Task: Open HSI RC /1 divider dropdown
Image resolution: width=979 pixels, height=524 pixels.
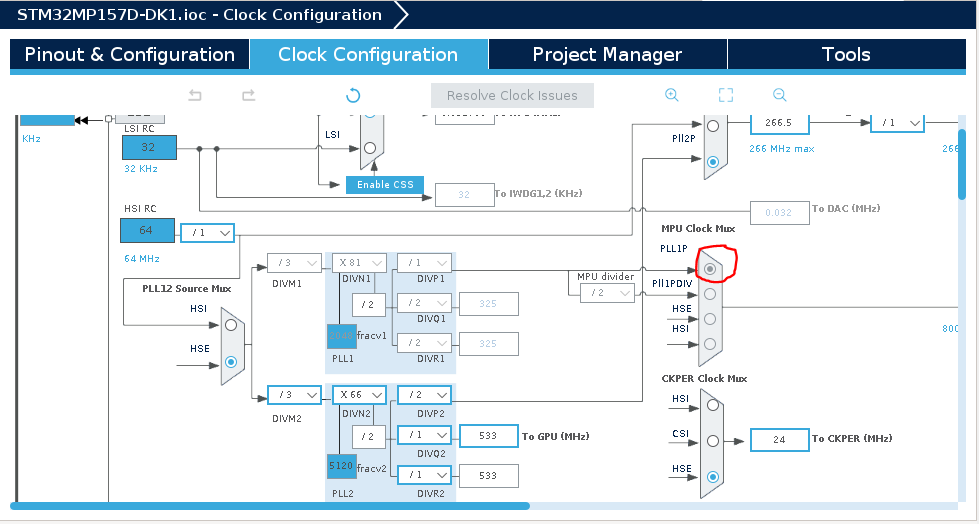Action: [207, 233]
